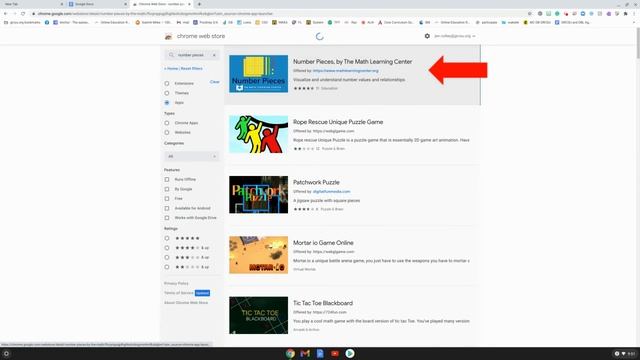Open the Chrome three-dot menu

tap(634, 13)
